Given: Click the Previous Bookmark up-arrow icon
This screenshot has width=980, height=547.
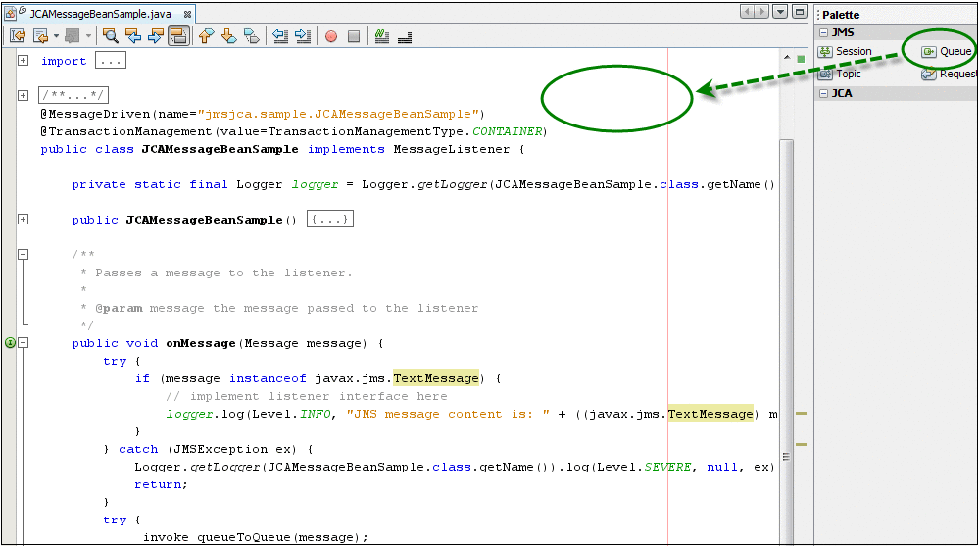Looking at the screenshot, I should coord(206,36).
